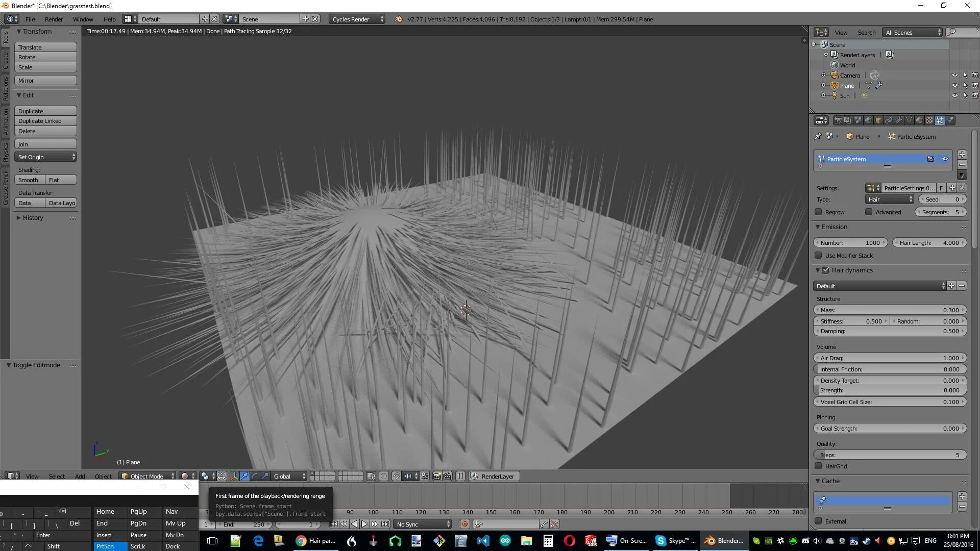The height and width of the screenshot is (551, 980).
Task: Open the Render Layers properties tab
Action: click(x=848, y=120)
